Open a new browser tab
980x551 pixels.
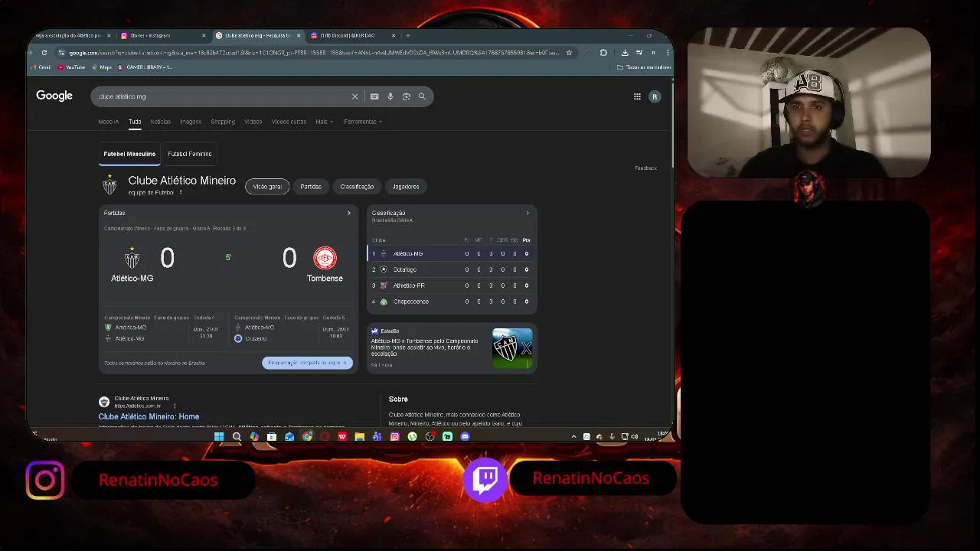[x=407, y=35]
